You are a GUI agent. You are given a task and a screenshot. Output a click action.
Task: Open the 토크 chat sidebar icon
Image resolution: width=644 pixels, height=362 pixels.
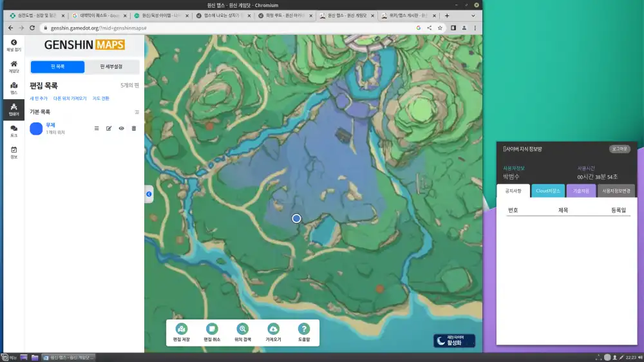[x=14, y=131]
